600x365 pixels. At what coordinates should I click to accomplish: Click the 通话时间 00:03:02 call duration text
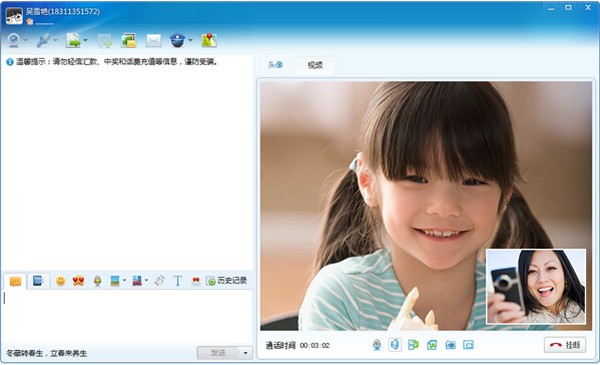coord(298,345)
